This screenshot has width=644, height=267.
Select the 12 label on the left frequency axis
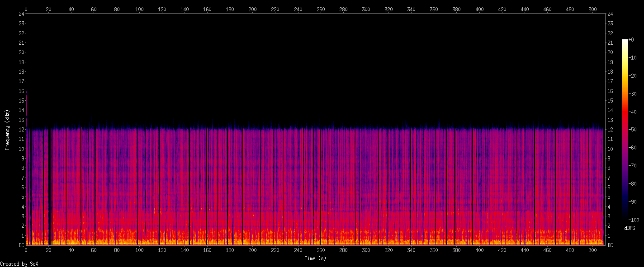point(21,130)
